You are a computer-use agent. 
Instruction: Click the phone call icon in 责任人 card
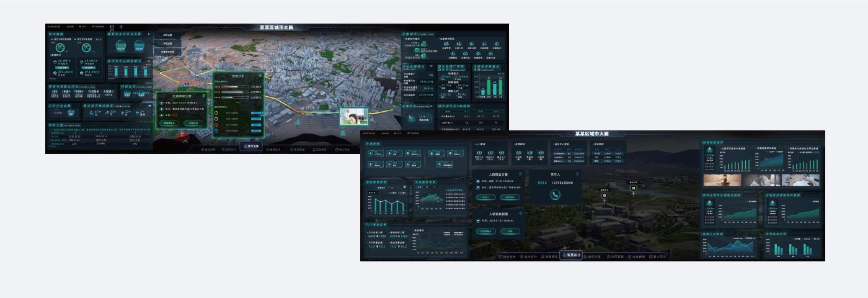coord(555,194)
